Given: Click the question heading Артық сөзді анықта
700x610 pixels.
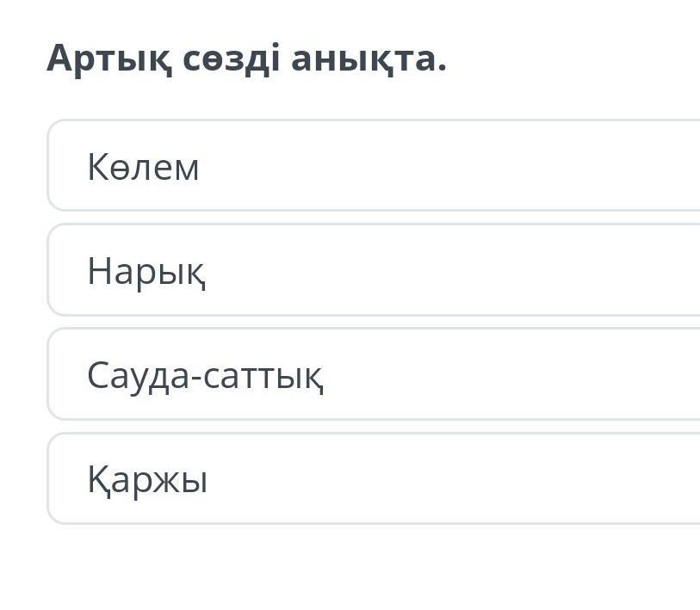Looking at the screenshot, I should click(246, 59).
